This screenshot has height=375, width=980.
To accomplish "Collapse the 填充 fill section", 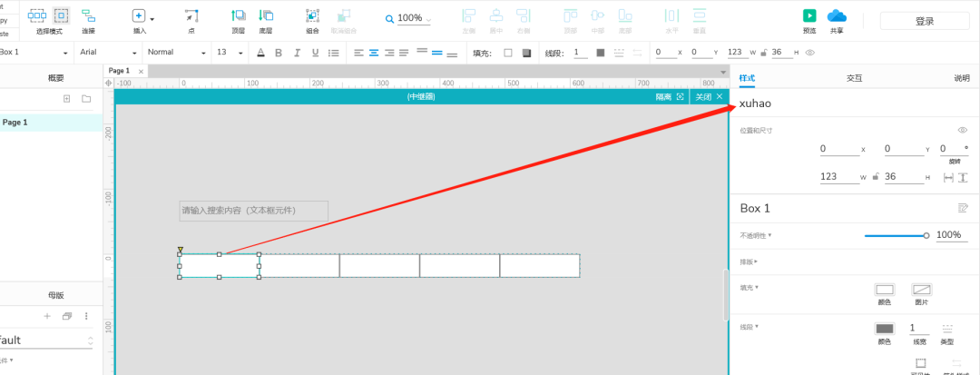I will 749,288.
